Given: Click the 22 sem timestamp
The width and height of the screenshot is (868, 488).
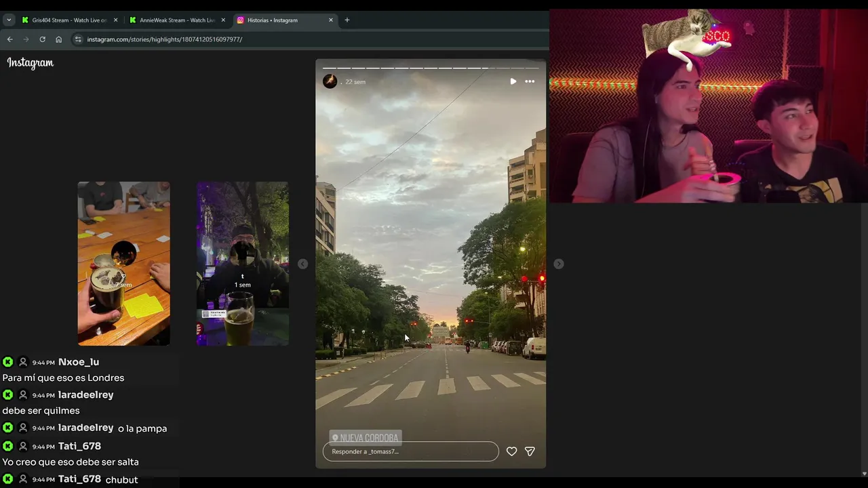Looking at the screenshot, I should [355, 82].
